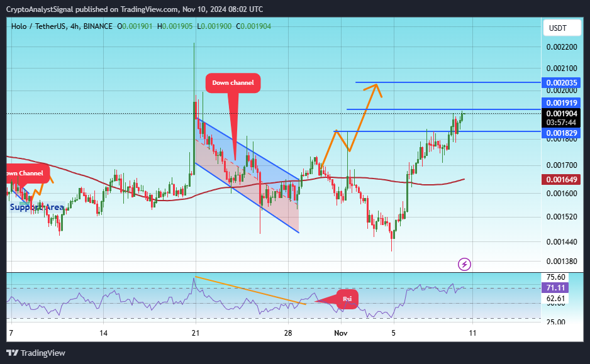Viewport: 590px width, 364px height.
Task: Click the "28" date on the time axis
Action: (x=288, y=333)
